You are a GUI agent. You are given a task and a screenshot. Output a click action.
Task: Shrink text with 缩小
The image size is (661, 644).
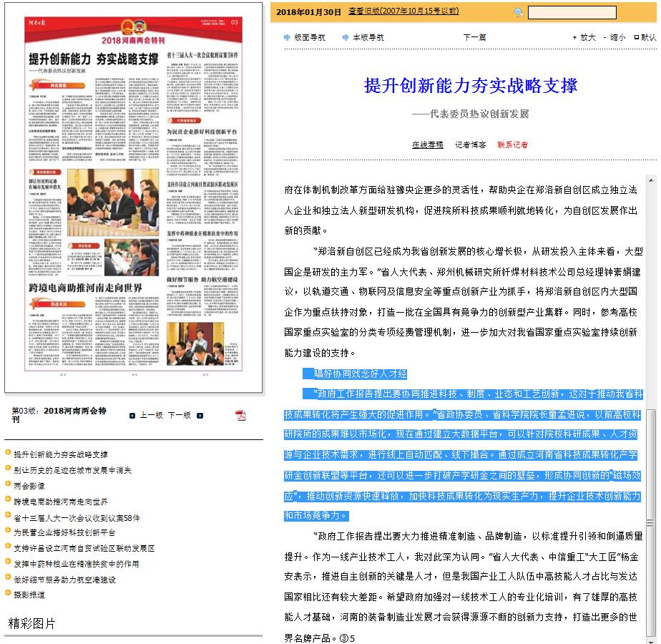click(615, 37)
